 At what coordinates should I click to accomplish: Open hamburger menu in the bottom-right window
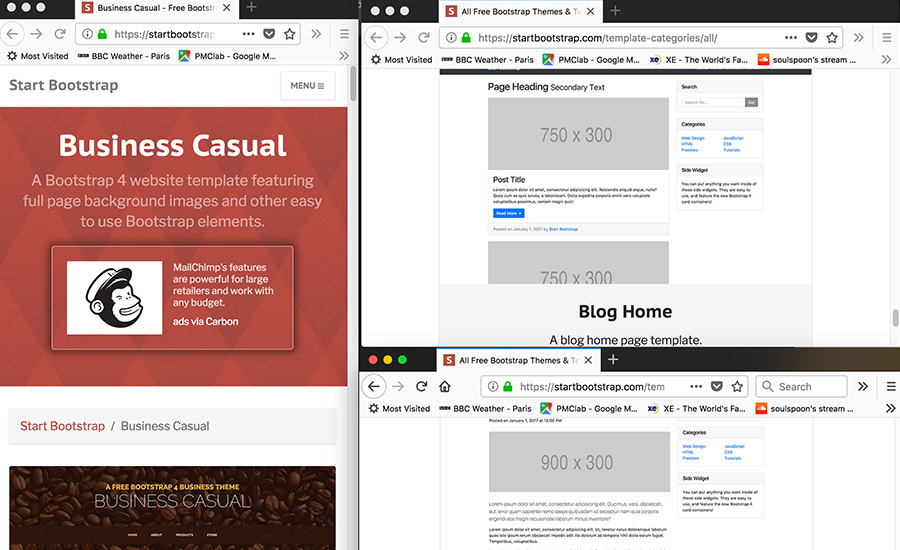coord(891,386)
